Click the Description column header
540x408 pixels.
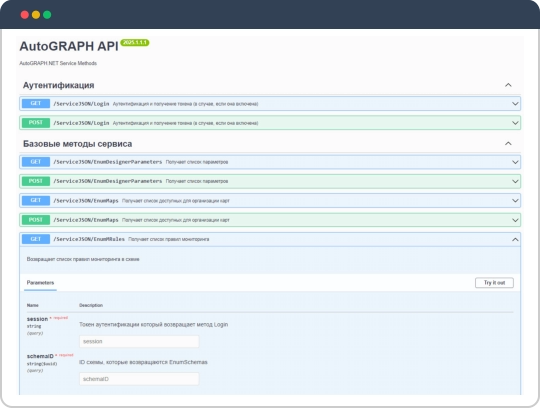(91, 305)
